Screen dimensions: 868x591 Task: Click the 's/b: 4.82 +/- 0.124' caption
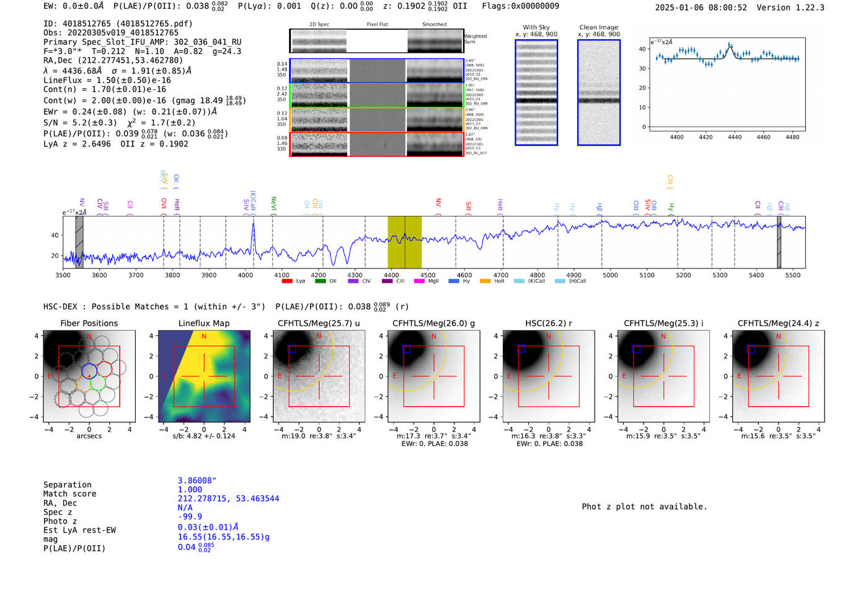204,436
